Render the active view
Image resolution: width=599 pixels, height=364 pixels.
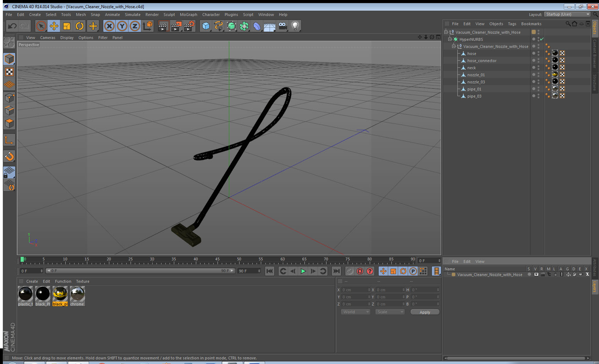pos(163,26)
